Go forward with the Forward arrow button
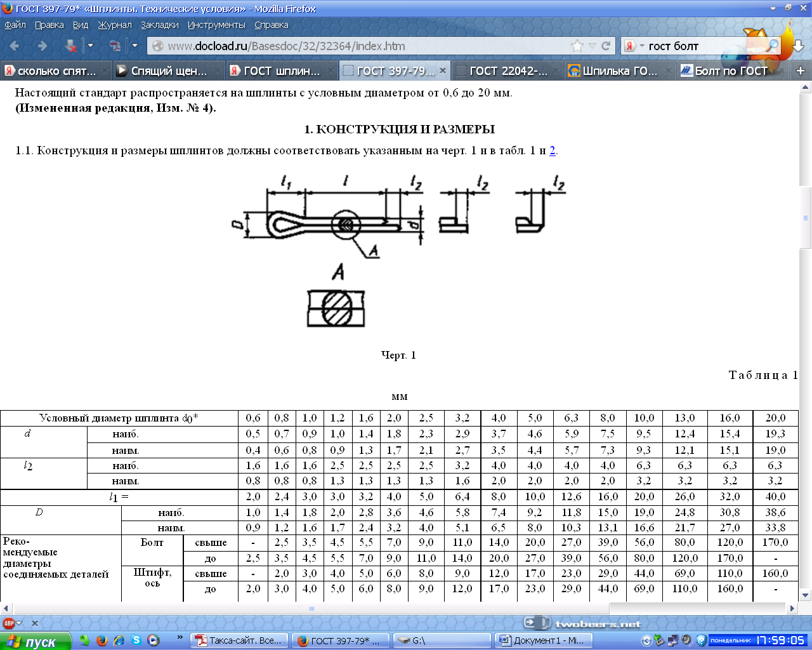This screenshot has width=812, height=650. pyautogui.click(x=43, y=46)
